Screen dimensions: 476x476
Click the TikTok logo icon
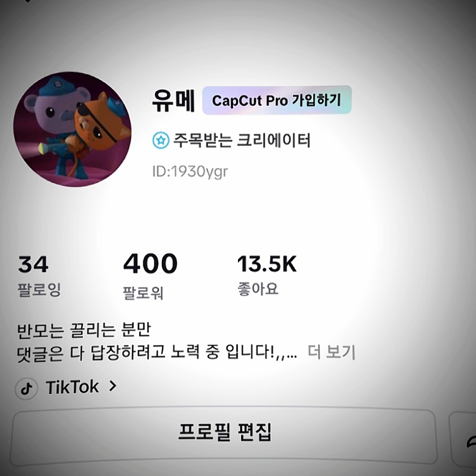26,388
